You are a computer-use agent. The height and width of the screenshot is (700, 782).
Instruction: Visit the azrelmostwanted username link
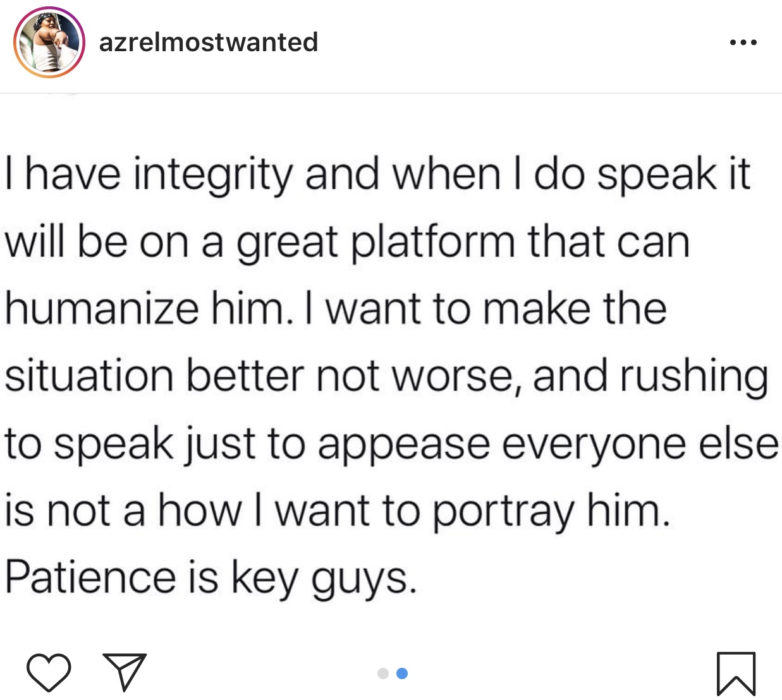click(x=209, y=43)
